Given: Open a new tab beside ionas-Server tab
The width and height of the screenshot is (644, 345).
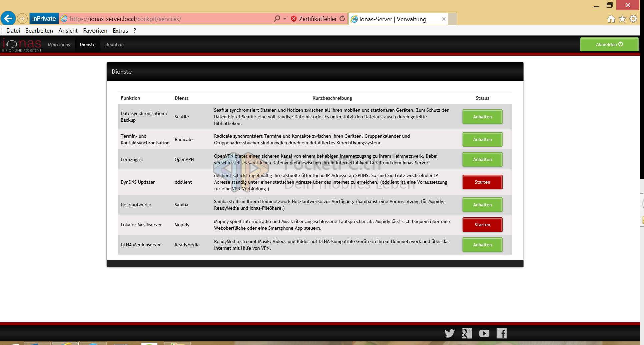Looking at the screenshot, I should pyautogui.click(x=453, y=19).
